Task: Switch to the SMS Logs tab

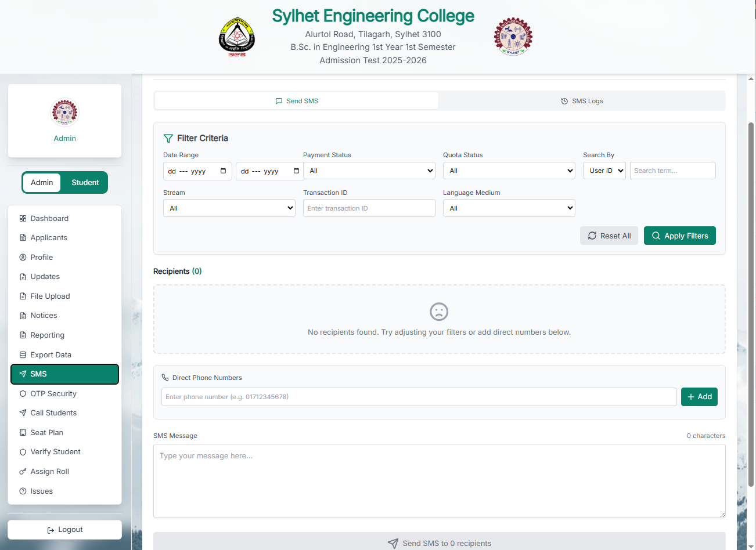Action: (582, 101)
